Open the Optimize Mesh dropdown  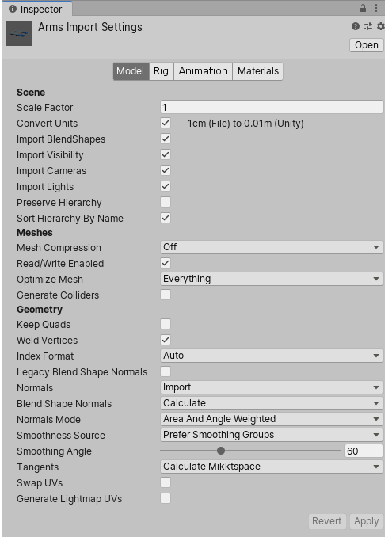272,279
